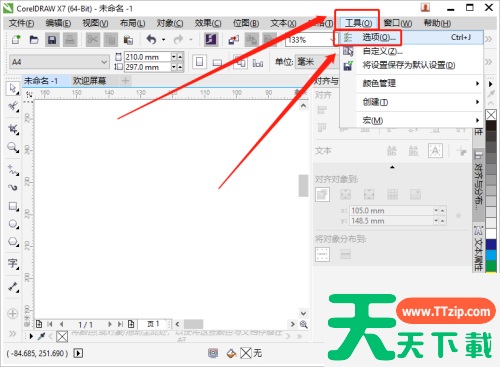Click the fill bucket icon in status bar
This screenshot has height=367, width=500.
231,353
